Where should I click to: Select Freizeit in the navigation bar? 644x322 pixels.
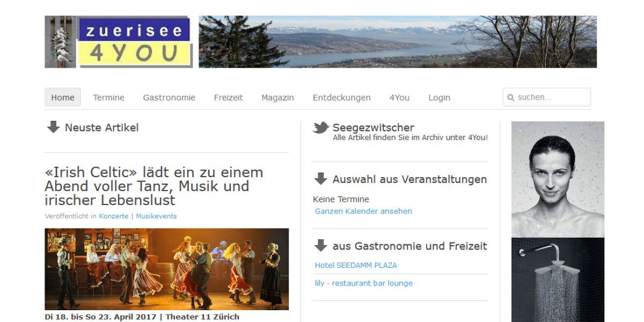228,98
